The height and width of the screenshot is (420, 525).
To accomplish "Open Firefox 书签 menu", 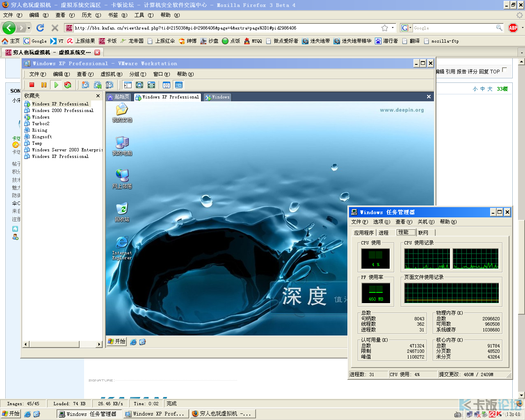I will [118, 15].
